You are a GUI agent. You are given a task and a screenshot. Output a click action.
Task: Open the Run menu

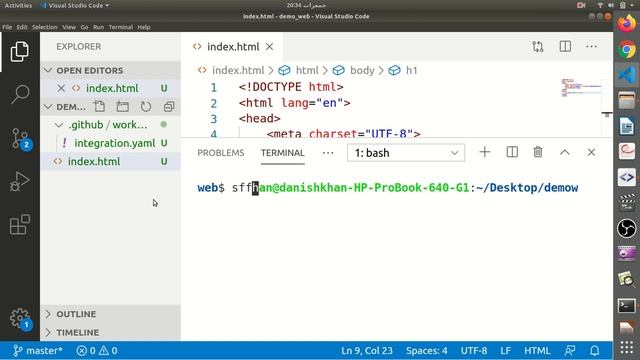click(98, 27)
